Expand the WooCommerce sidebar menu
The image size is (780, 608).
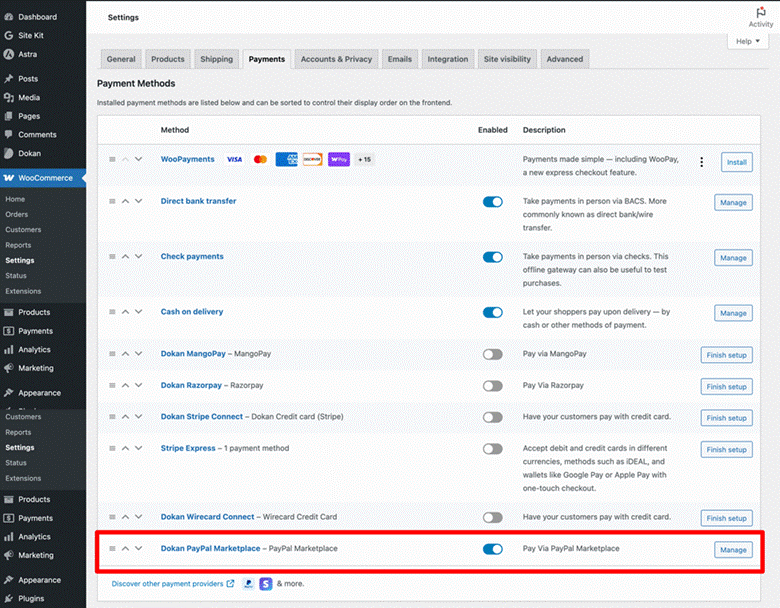click(x=44, y=178)
